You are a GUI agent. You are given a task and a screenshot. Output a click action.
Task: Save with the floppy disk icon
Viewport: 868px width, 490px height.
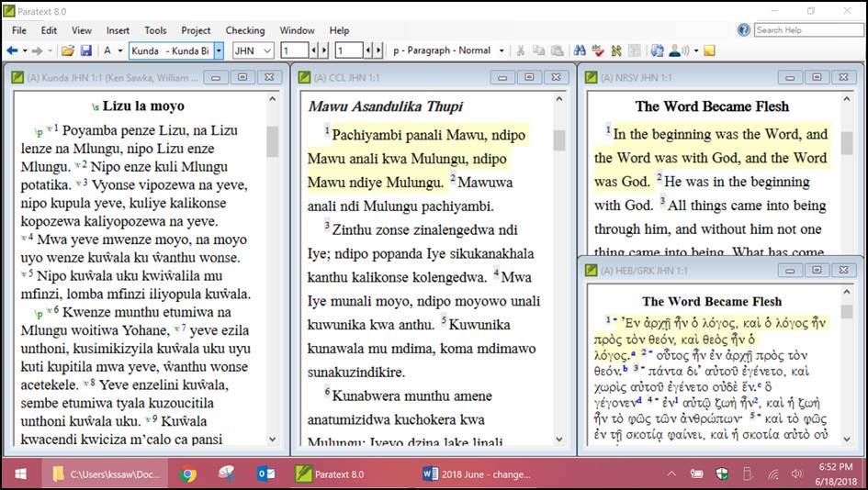tap(85, 50)
